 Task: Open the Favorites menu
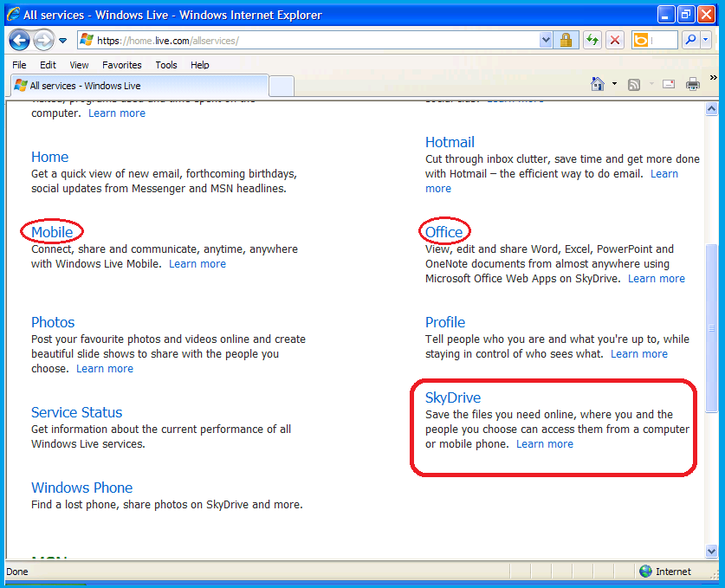(121, 65)
